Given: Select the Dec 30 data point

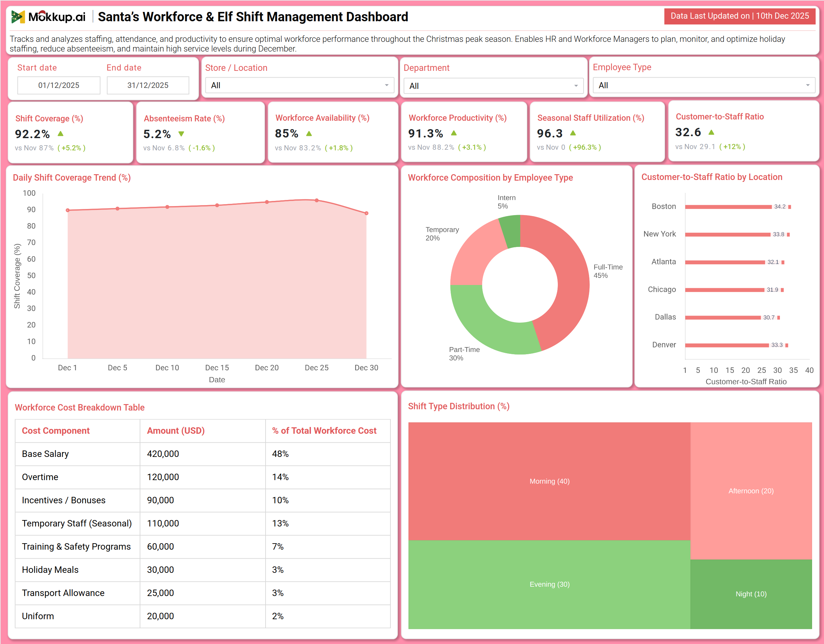Looking at the screenshot, I should pyautogui.click(x=366, y=213).
